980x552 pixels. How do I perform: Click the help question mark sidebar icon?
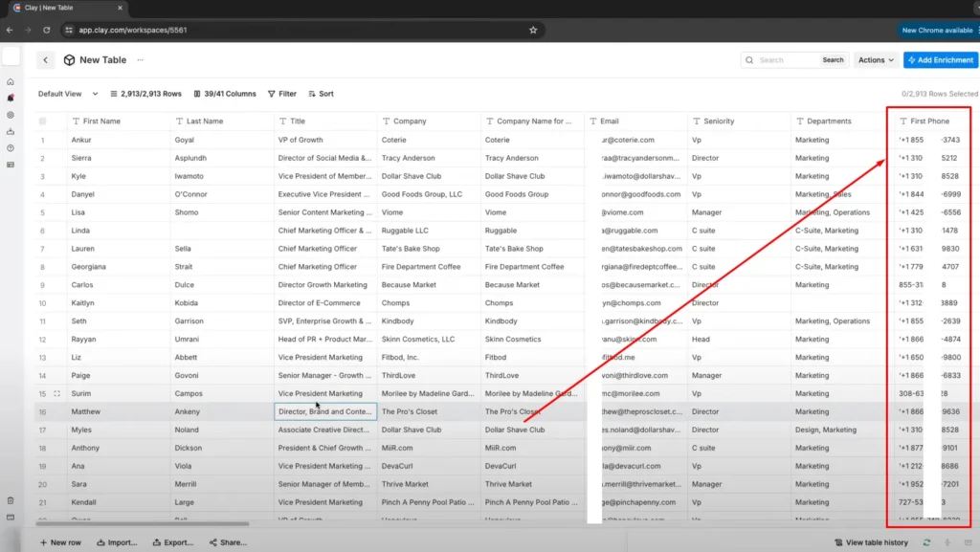click(11, 148)
